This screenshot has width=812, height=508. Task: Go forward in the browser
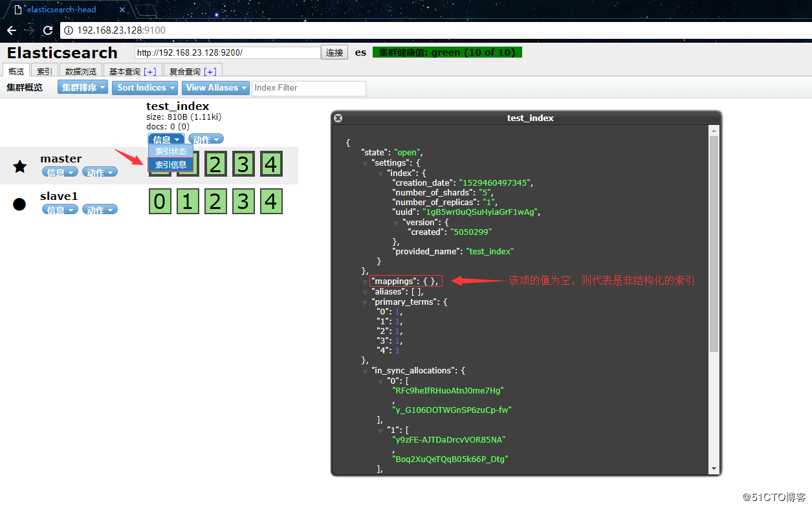tap(30, 30)
